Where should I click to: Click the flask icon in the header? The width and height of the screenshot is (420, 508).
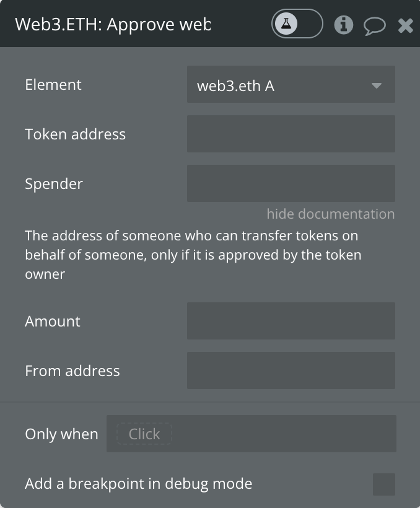click(286, 24)
